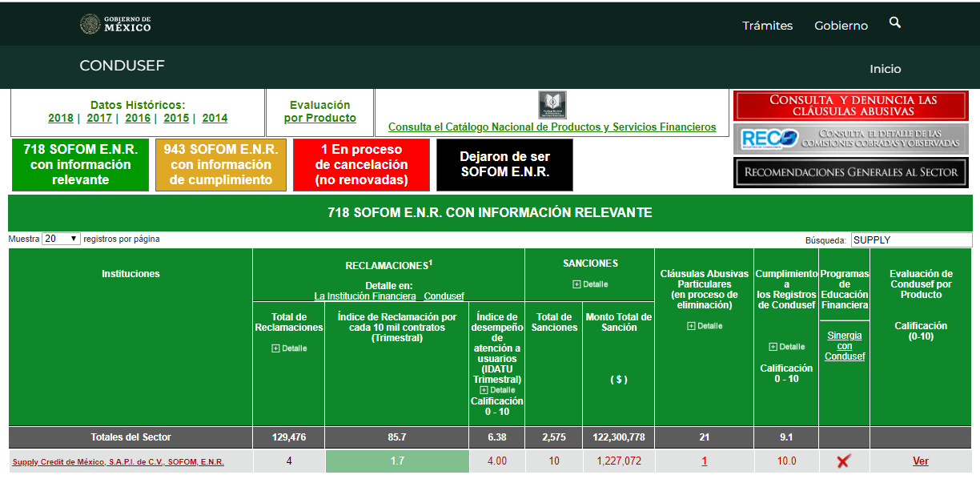Select 718 SOFOM con información relevante
This screenshot has height=483, width=980.
point(81,165)
